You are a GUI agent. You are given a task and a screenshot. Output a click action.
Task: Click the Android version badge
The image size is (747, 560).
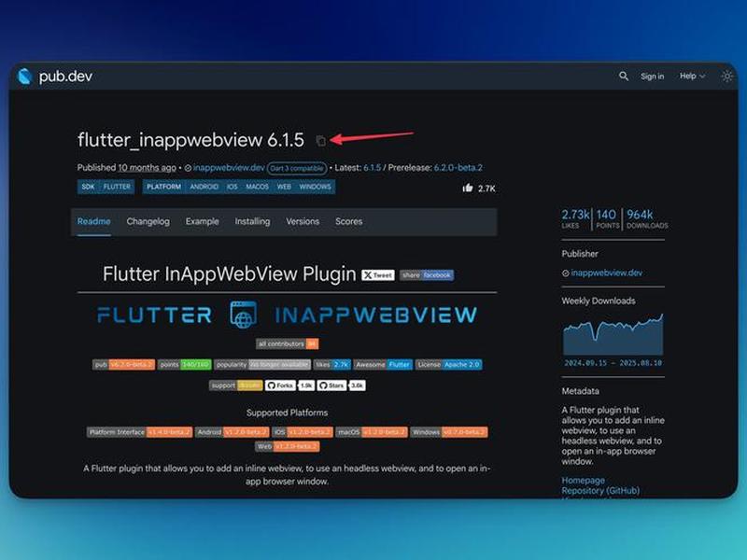pos(232,432)
